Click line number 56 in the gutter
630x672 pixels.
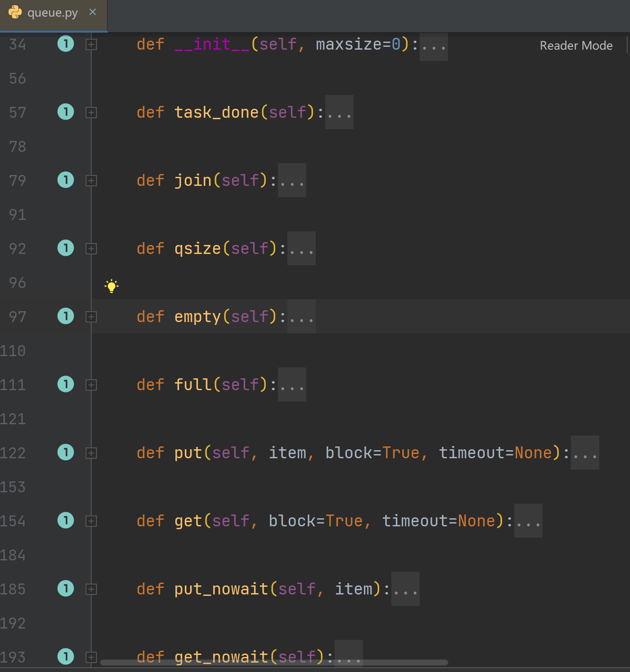(17, 79)
